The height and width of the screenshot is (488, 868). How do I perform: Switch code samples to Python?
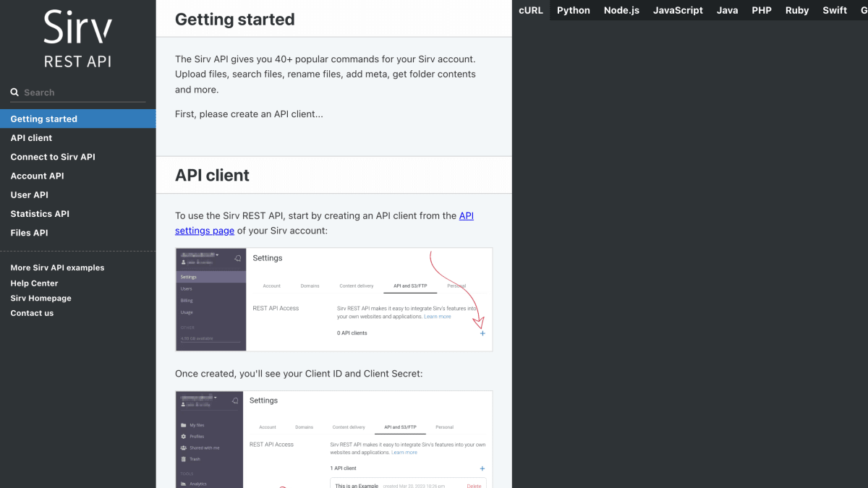[x=574, y=10]
